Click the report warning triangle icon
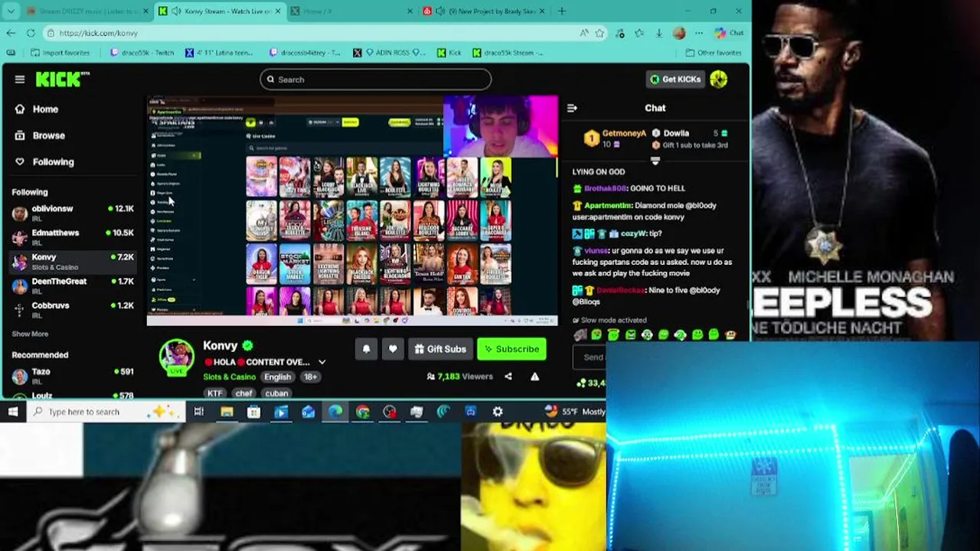980x551 pixels. coord(534,377)
